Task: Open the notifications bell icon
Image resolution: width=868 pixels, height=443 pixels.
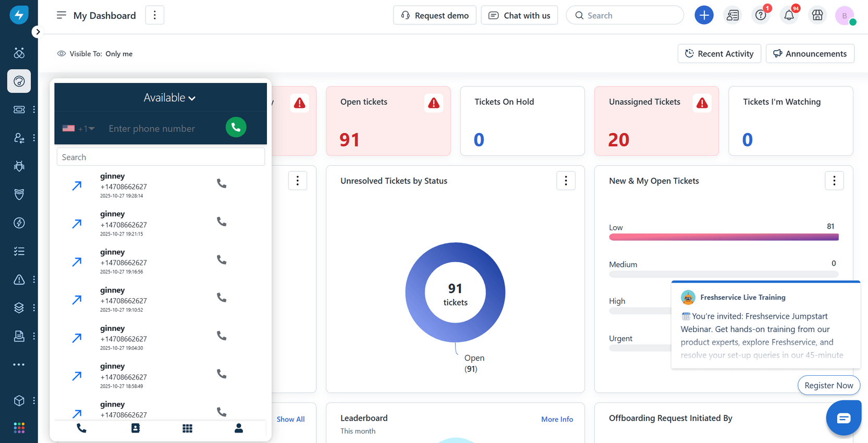Action: click(x=789, y=15)
